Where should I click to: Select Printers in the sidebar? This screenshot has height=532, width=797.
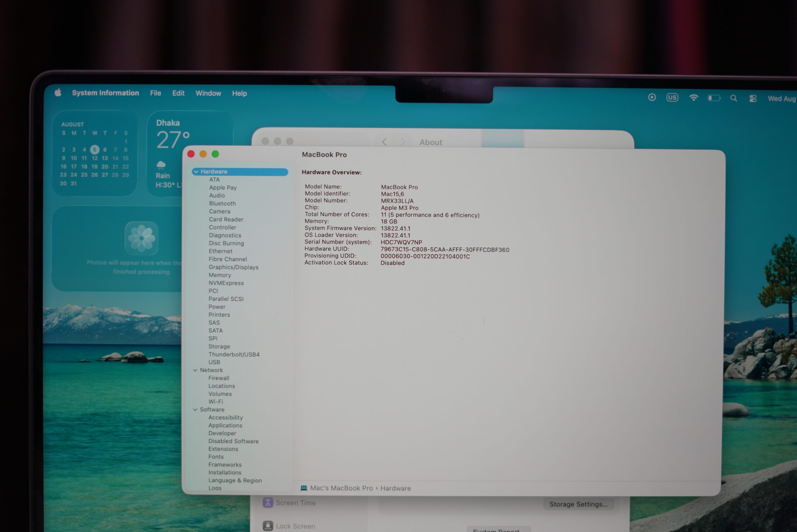click(x=219, y=315)
